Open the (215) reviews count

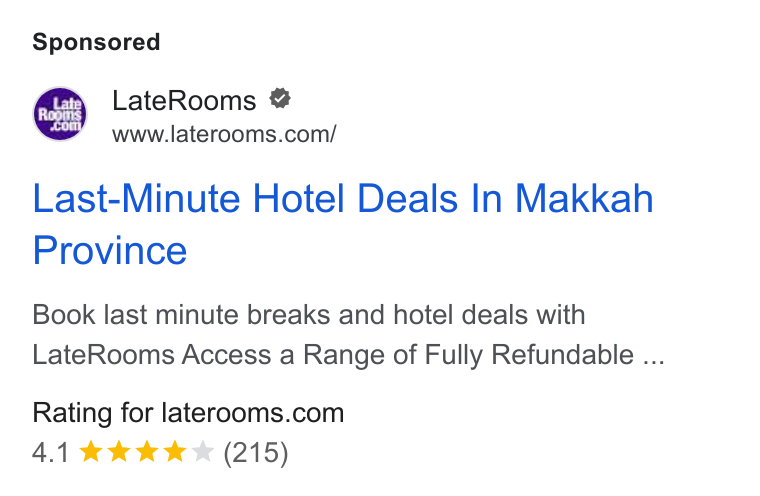[x=256, y=453]
